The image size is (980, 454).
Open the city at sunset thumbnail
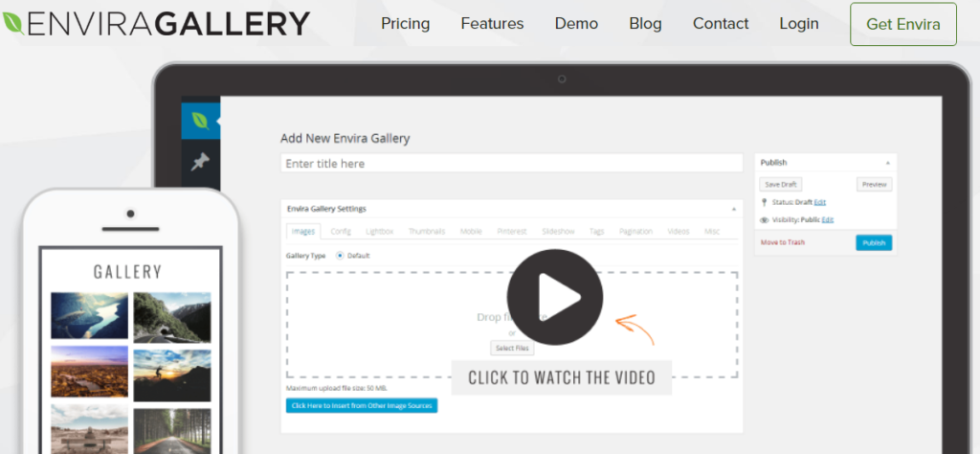89,372
